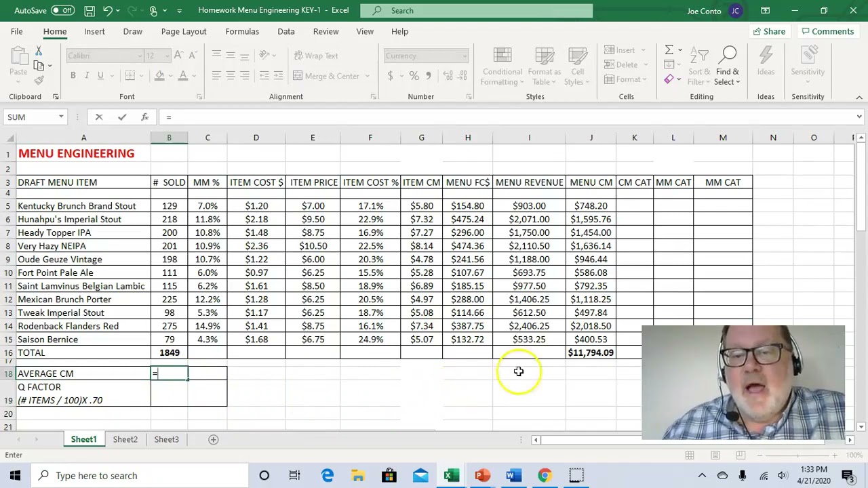Image resolution: width=868 pixels, height=488 pixels.
Task: Toggle the AutoSave switch
Action: pos(63,11)
